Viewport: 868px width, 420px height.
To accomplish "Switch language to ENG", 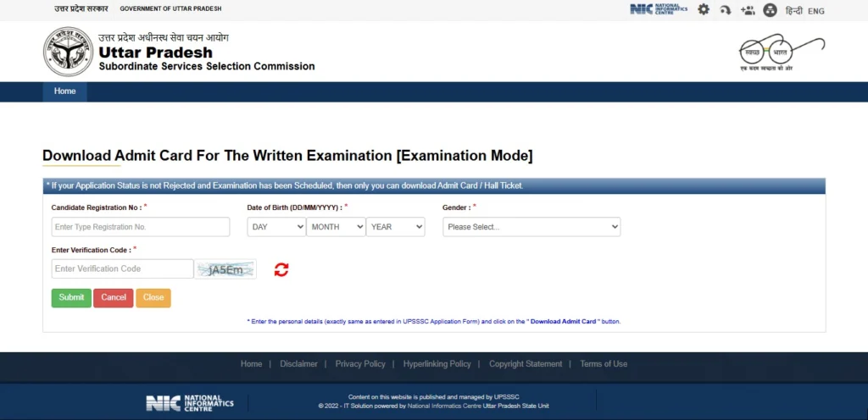I will [x=815, y=11].
